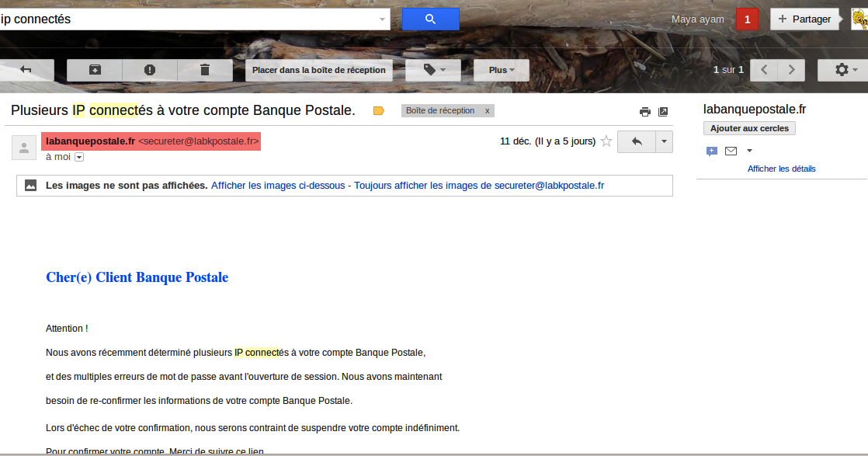The width and height of the screenshot is (868, 456).
Task: Open the labels tag dropdown
Action: 433,70
